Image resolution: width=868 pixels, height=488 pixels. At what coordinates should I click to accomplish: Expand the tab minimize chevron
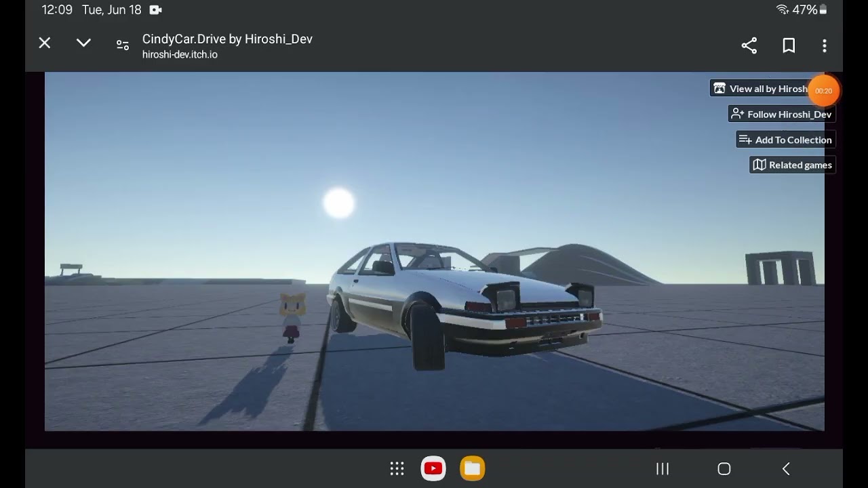tap(83, 43)
